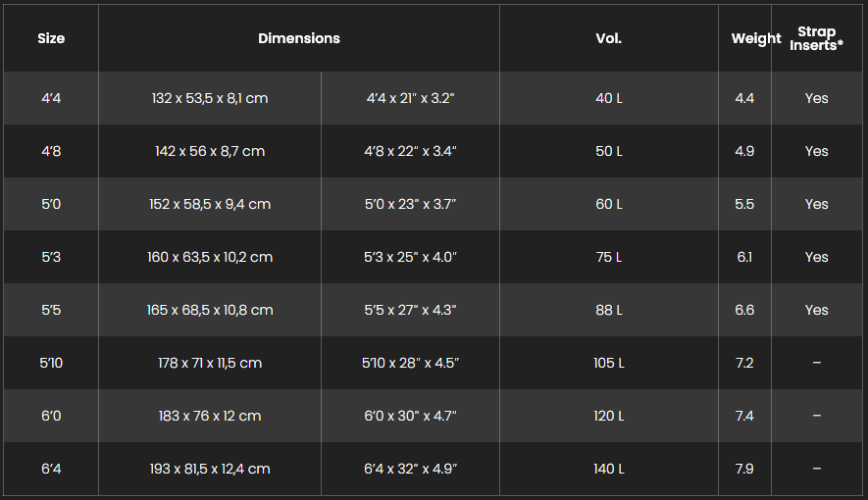Screen dimensions: 868x500
Task: Select the dash in the 5'10 row
Action: coord(817,363)
